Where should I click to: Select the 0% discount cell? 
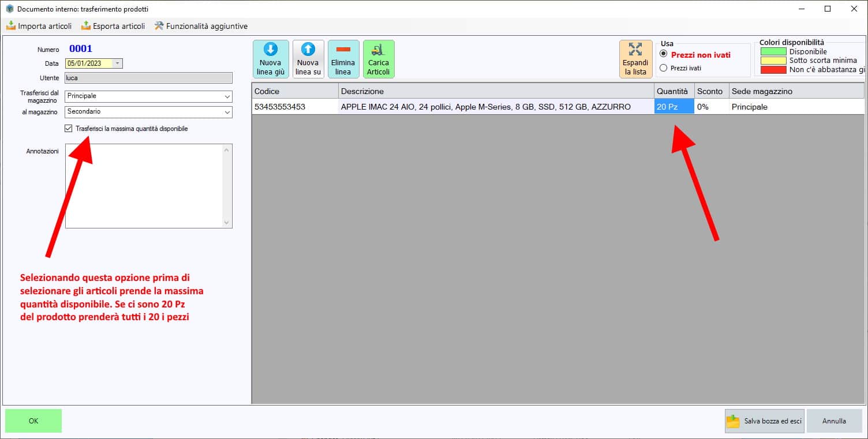click(x=712, y=107)
